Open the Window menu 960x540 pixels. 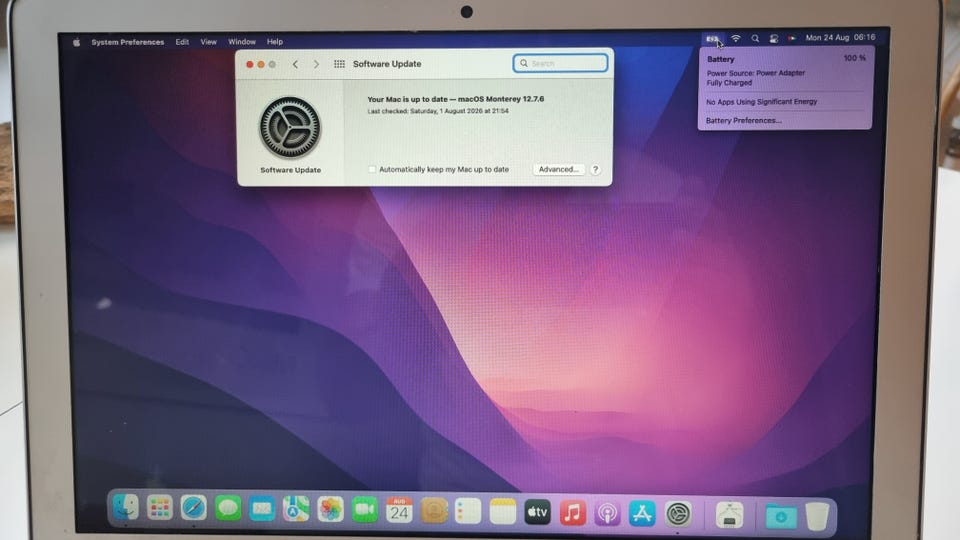coord(242,42)
